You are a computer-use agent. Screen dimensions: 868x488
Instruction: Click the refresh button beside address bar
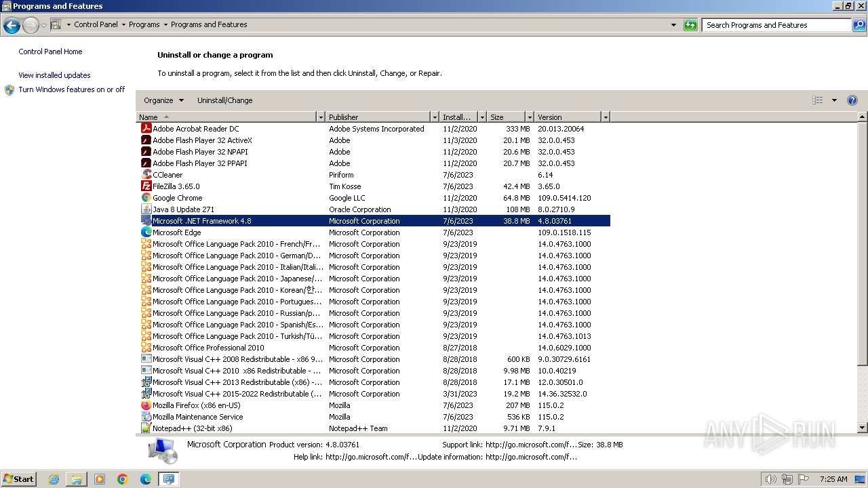point(690,25)
